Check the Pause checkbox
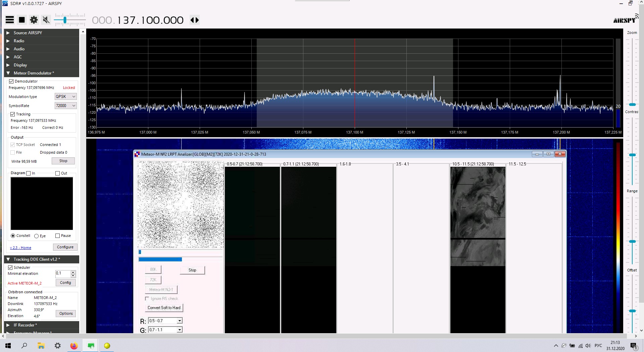Image resolution: width=644 pixels, height=352 pixels. pos(57,236)
